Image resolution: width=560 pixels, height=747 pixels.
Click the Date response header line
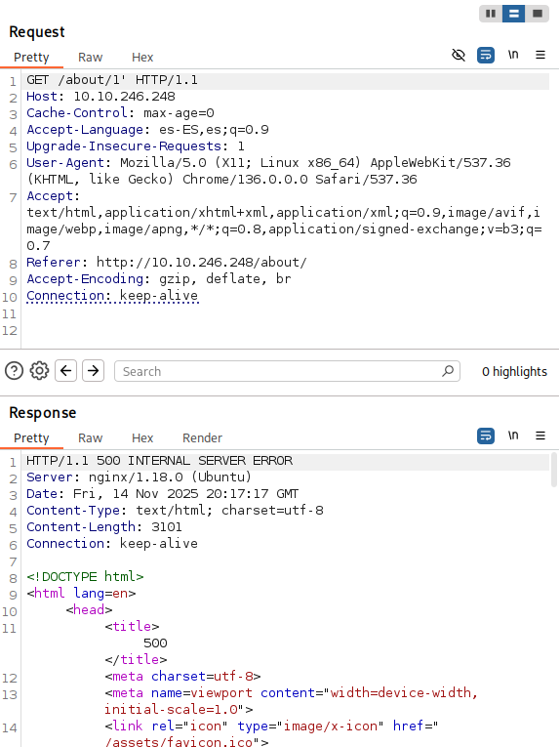[162, 493]
